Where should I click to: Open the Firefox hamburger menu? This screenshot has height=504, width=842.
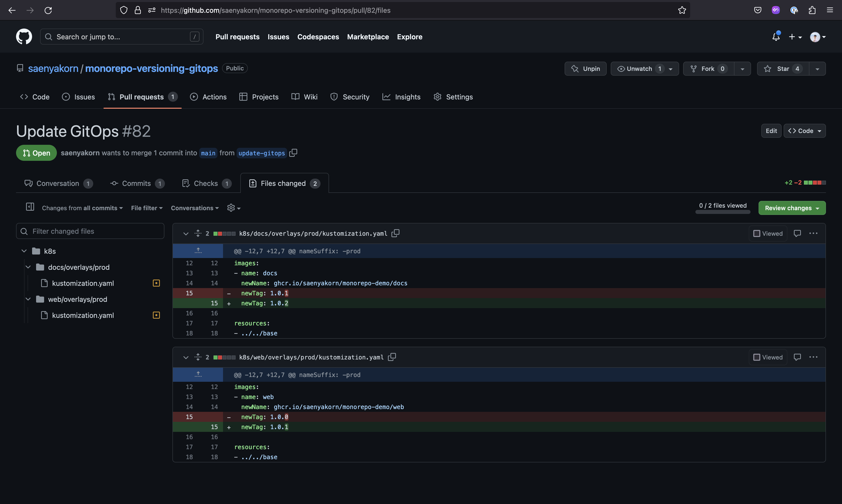click(x=830, y=10)
